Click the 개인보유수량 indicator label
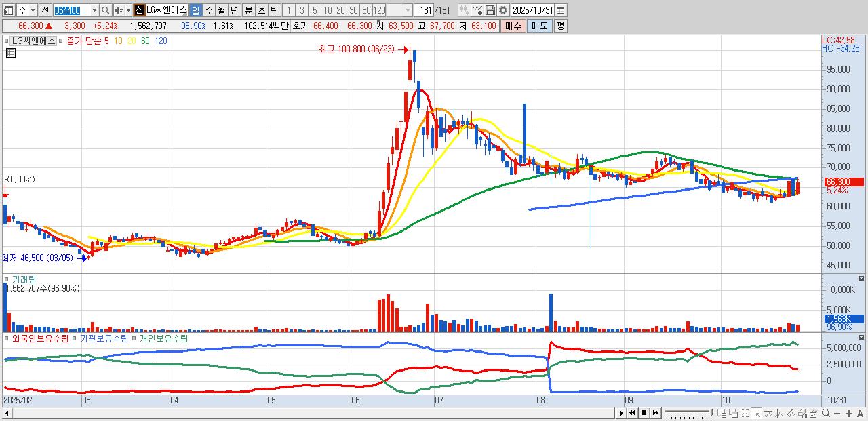 point(164,338)
